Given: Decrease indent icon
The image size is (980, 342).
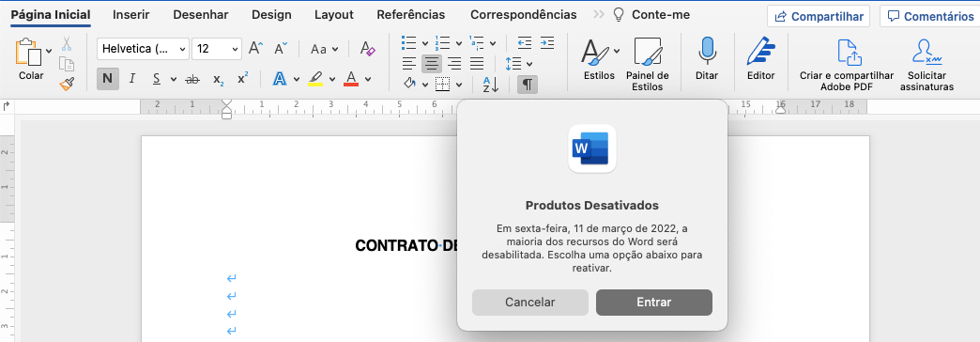Looking at the screenshot, I should pyautogui.click(x=525, y=43).
